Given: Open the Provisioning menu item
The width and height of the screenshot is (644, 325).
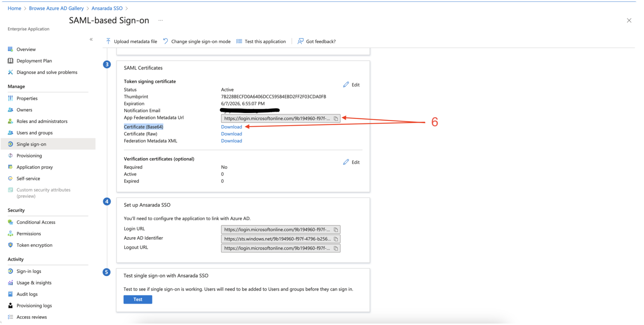Looking at the screenshot, I should 29,156.
